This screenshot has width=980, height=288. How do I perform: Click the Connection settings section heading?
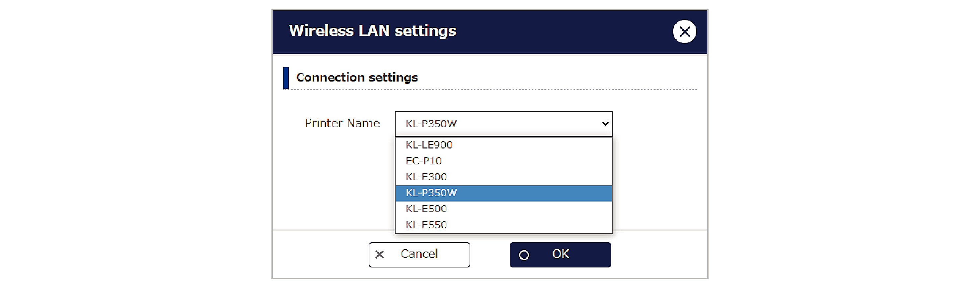357,77
